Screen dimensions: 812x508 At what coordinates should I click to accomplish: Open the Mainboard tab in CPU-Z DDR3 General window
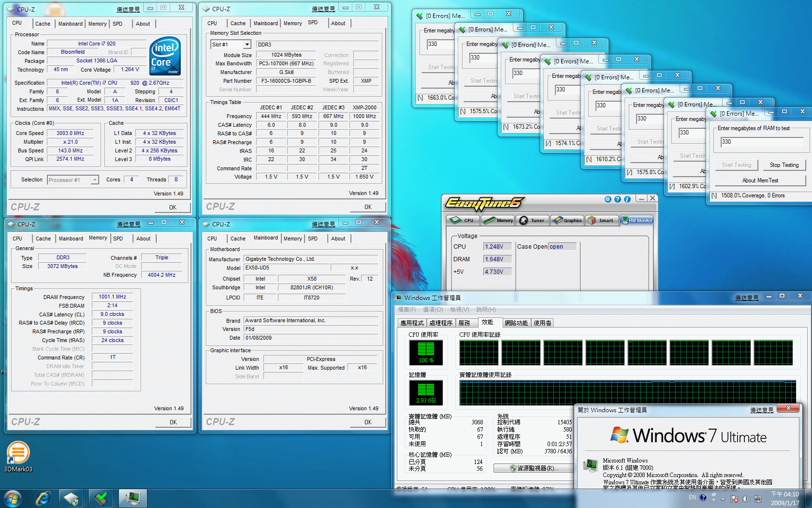(71, 239)
